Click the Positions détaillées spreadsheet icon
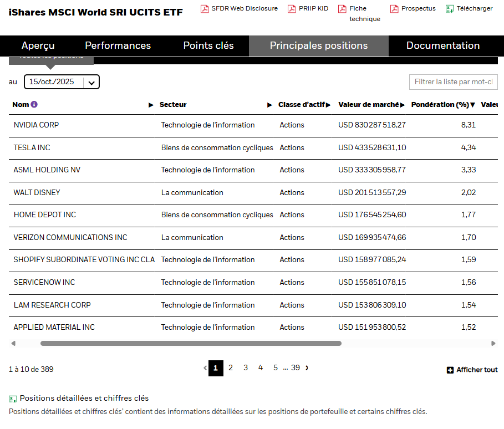The image size is (504, 429). click(13, 399)
